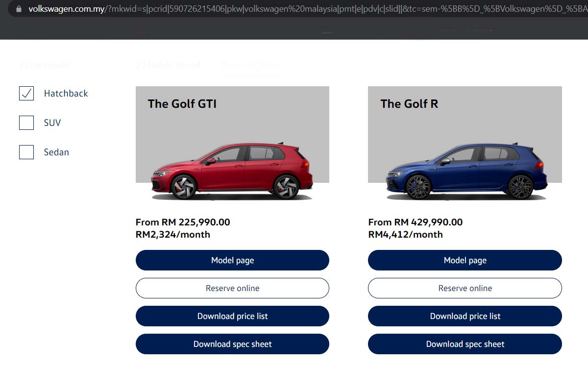The image size is (588, 392).
Task: Click the SUV filter label text
Action: point(52,123)
